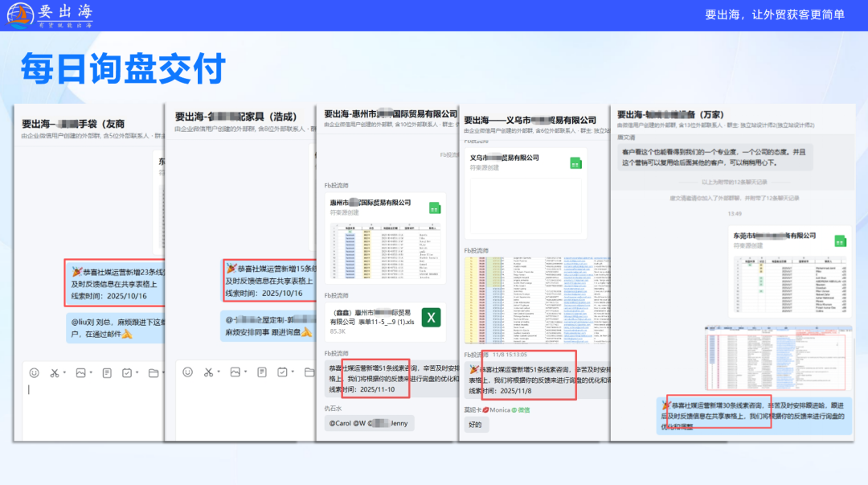Screen dimensions: 868x485
Task: Click calendar task icon in 友商 chat
Action: click(x=127, y=373)
